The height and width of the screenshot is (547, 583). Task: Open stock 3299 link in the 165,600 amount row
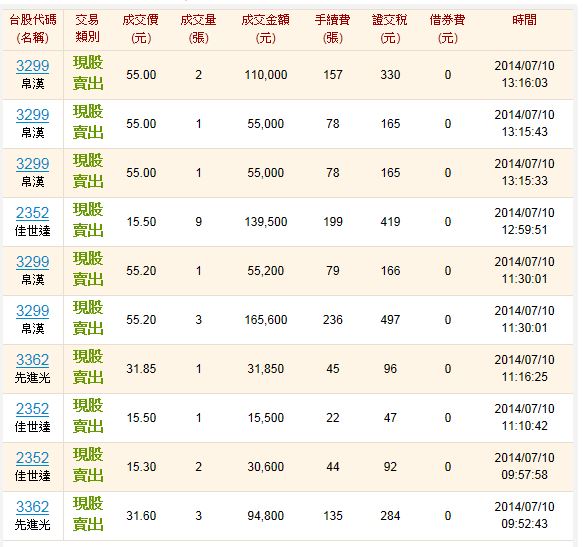click(32, 311)
